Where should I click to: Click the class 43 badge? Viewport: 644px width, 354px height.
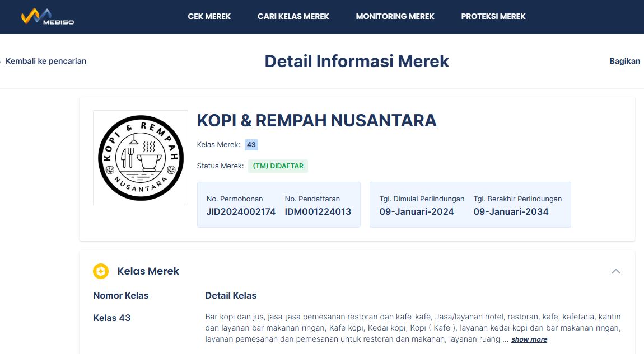coord(251,145)
